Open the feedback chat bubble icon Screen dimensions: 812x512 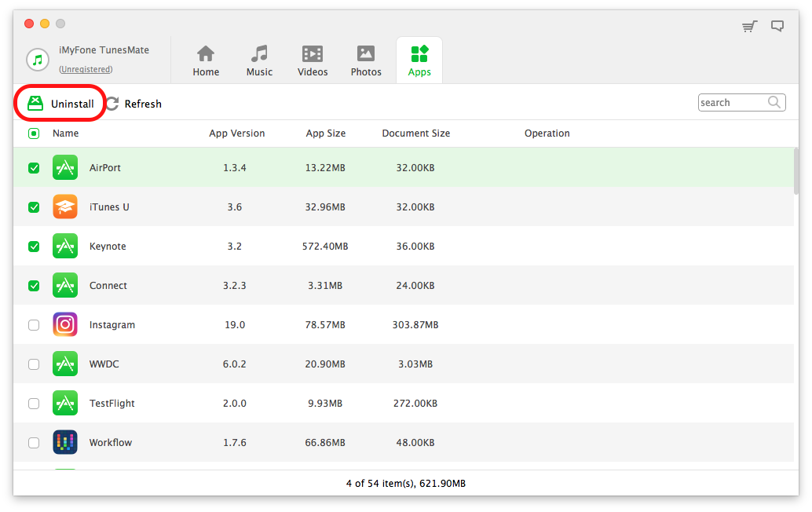point(777,26)
